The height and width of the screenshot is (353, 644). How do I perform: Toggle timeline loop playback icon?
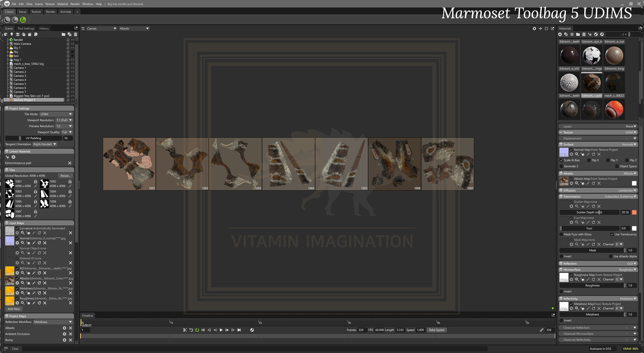click(x=197, y=330)
